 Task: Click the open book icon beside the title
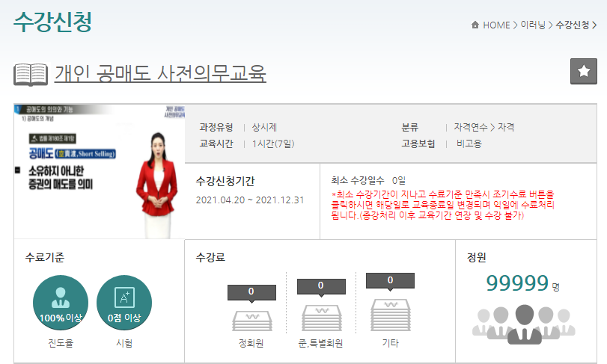pyautogui.click(x=31, y=74)
